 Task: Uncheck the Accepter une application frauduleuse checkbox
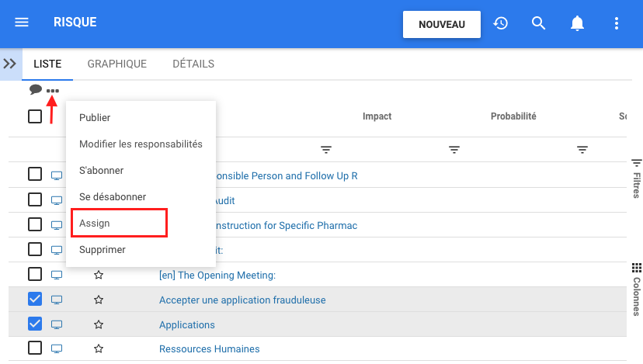click(35, 299)
